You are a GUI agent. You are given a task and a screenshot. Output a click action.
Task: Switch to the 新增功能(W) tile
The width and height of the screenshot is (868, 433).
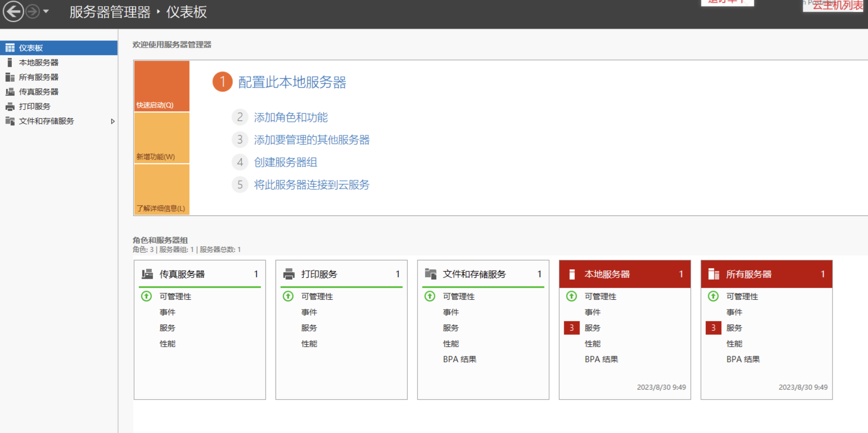coord(162,138)
